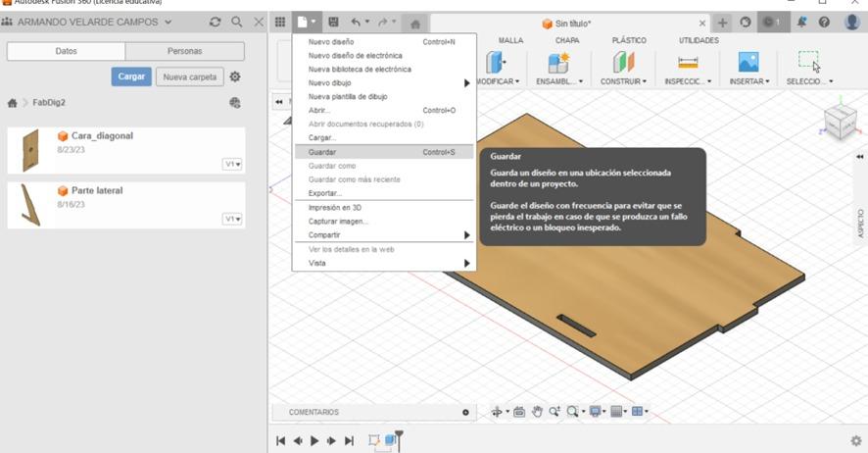Image resolution: width=868 pixels, height=453 pixels.
Task: Expand the team name dropdown
Action: [x=168, y=23]
